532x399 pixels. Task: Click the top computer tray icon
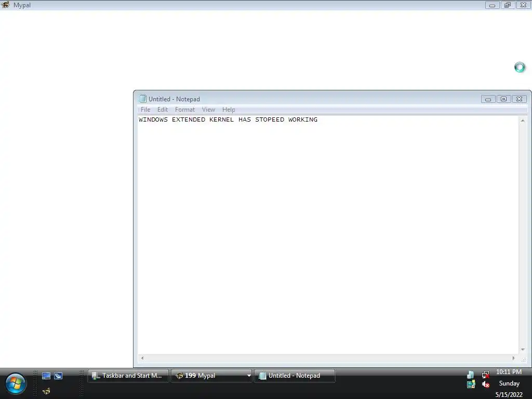pos(471,375)
